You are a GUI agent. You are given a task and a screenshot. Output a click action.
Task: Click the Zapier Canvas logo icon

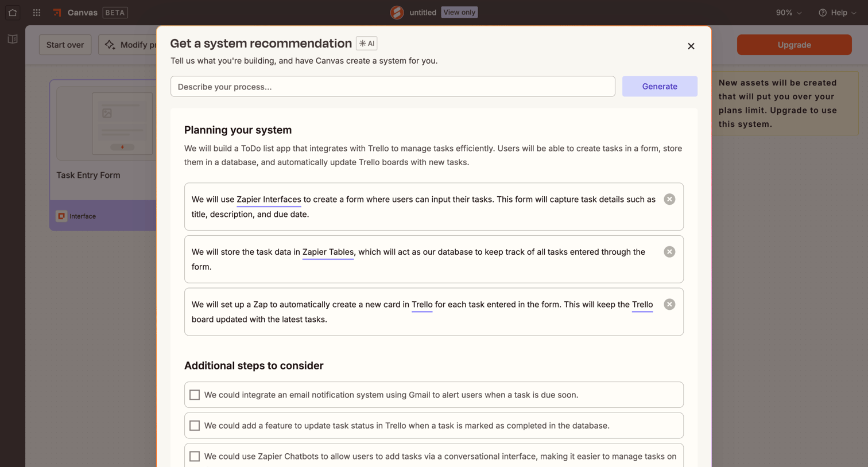(57, 12)
